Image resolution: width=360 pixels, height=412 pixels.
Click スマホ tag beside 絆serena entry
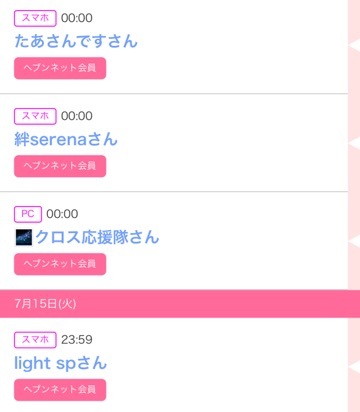[x=35, y=116]
